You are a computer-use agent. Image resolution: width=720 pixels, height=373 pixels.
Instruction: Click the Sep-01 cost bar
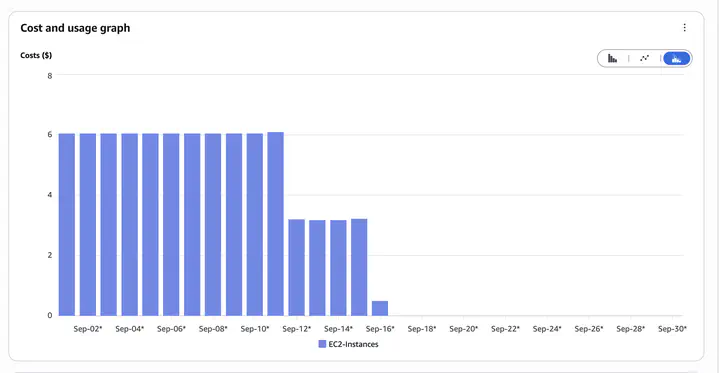[67, 225]
